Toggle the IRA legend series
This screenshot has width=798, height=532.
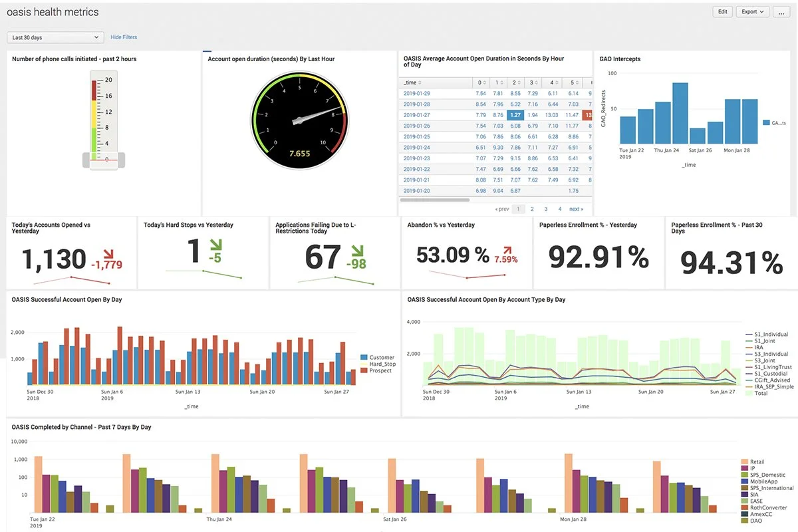click(x=753, y=348)
